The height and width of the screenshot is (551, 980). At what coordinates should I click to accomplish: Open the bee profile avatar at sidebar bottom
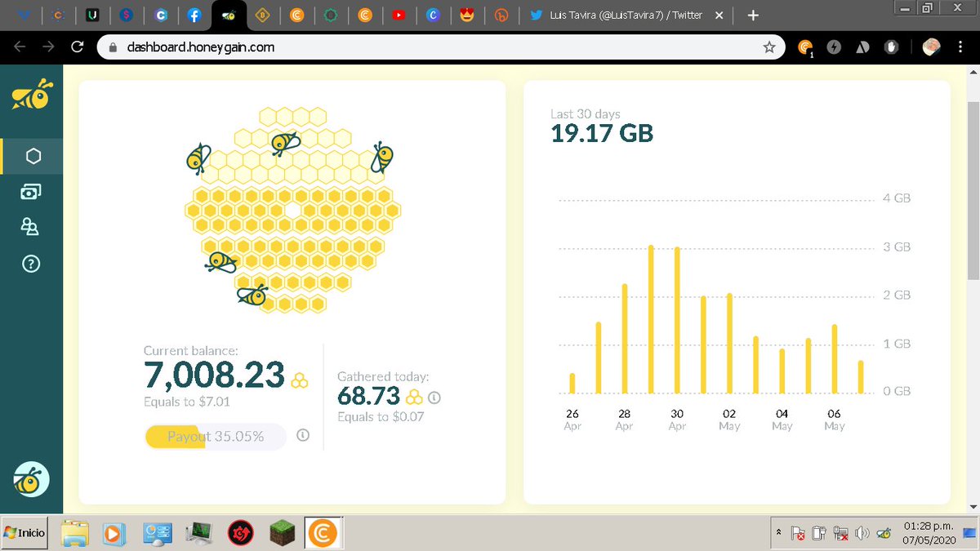pos(32,480)
